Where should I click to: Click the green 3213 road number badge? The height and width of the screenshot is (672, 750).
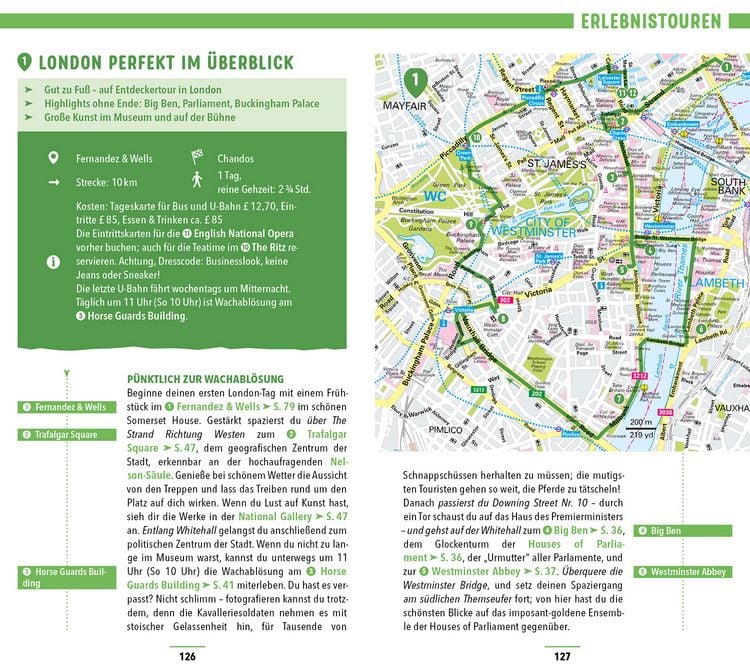(479, 390)
